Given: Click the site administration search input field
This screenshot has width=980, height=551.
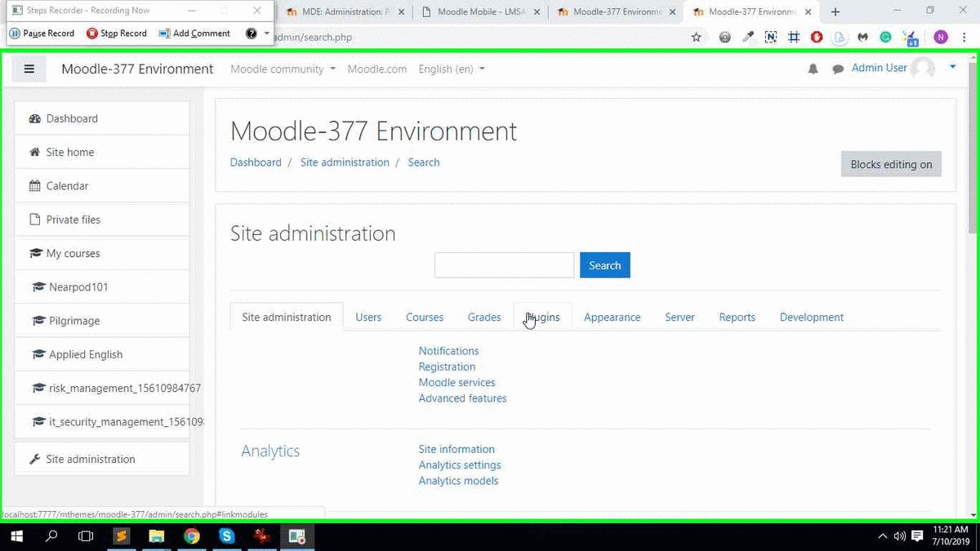Looking at the screenshot, I should pos(504,265).
